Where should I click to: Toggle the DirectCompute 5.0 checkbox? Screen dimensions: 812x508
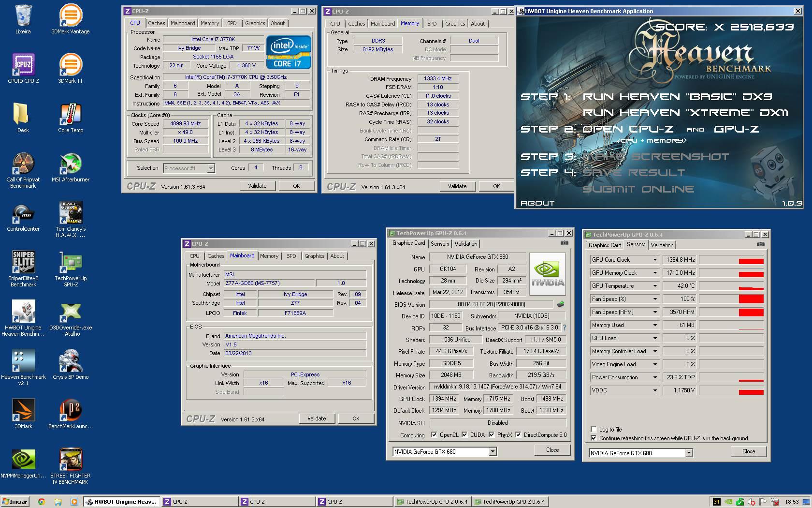click(518, 434)
